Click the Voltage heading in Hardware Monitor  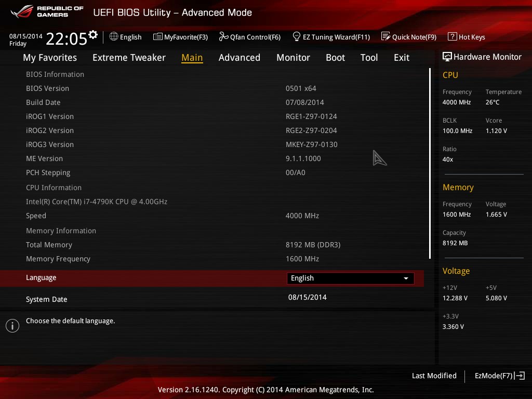[x=456, y=271]
